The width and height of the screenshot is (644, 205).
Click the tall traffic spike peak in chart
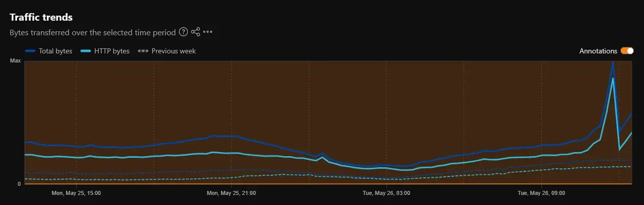[x=612, y=62]
